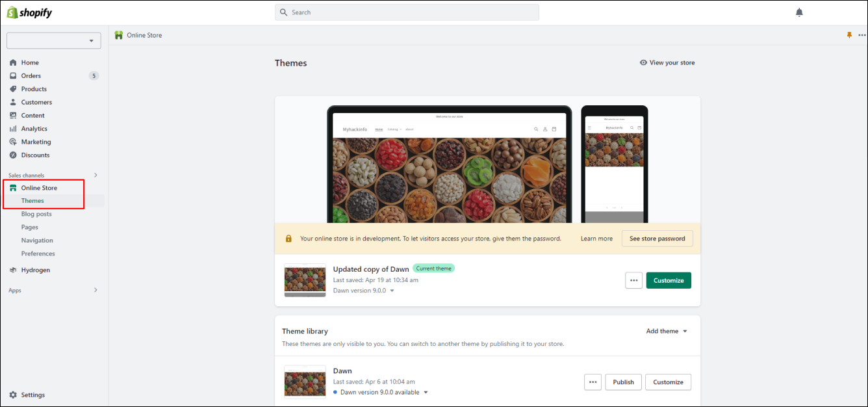The image size is (868, 407).
Task: Open the notifications bell
Action: [x=799, y=12]
